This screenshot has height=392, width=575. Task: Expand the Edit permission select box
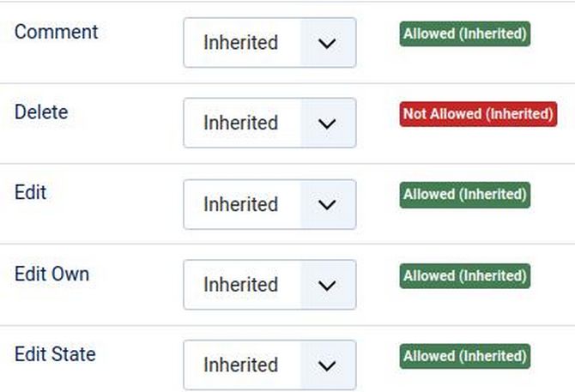point(242,205)
